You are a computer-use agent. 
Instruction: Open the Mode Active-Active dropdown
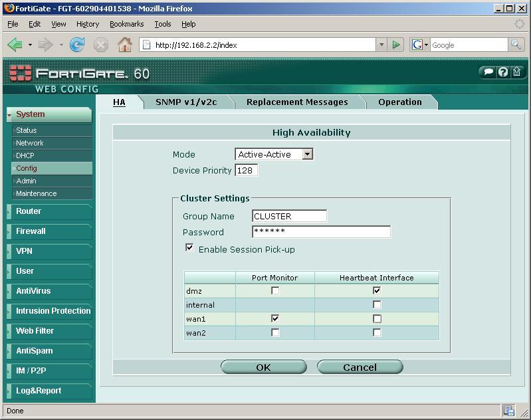point(274,154)
